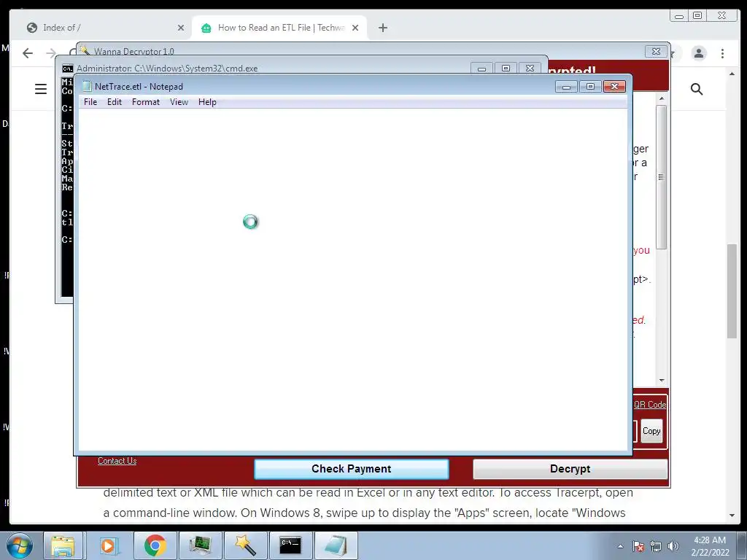The width and height of the screenshot is (747, 560).
Task: Maximize the NetTrace.etl Notepad window
Action: point(590,87)
